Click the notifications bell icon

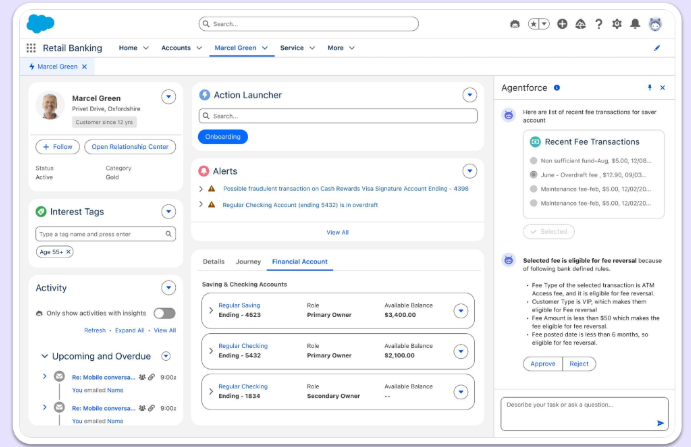pyautogui.click(x=635, y=23)
